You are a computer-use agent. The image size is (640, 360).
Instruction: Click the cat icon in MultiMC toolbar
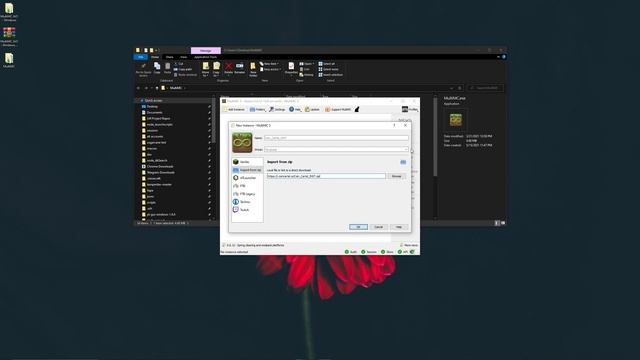[x=357, y=109]
